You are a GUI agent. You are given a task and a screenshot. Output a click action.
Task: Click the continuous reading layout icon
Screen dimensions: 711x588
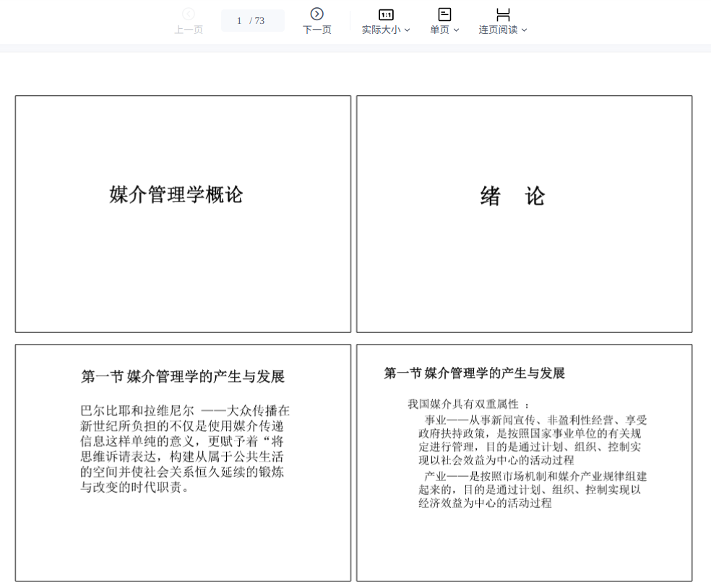click(503, 14)
